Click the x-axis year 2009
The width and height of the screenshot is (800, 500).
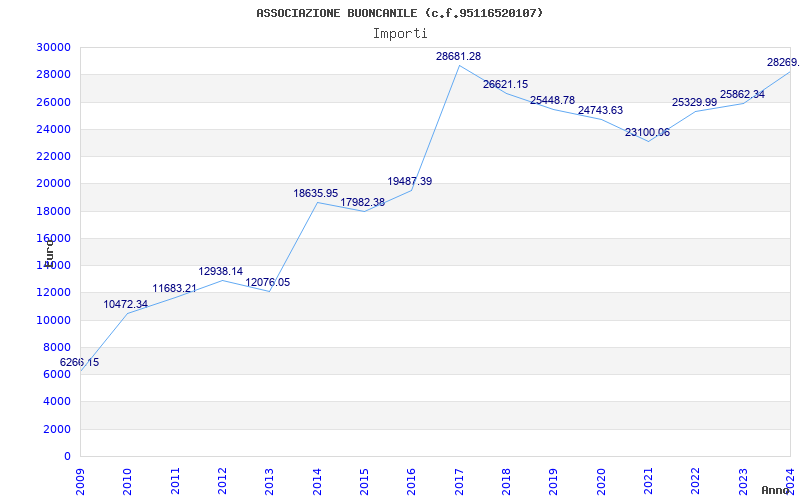pyautogui.click(x=80, y=481)
